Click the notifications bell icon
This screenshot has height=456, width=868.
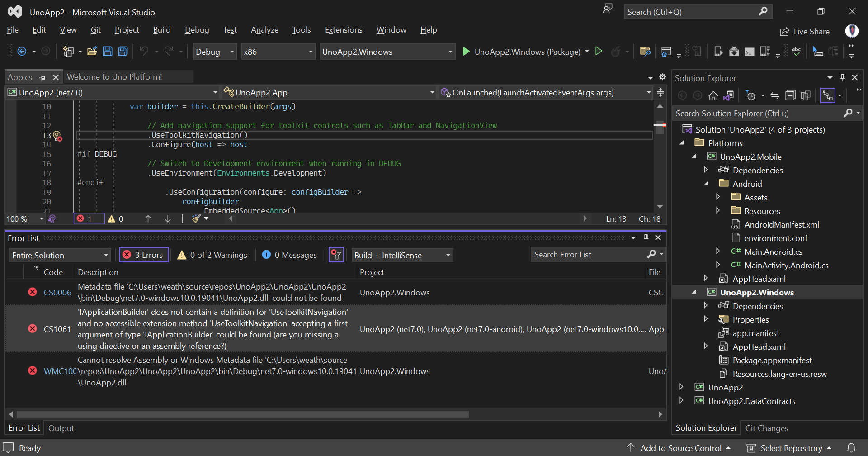point(851,448)
